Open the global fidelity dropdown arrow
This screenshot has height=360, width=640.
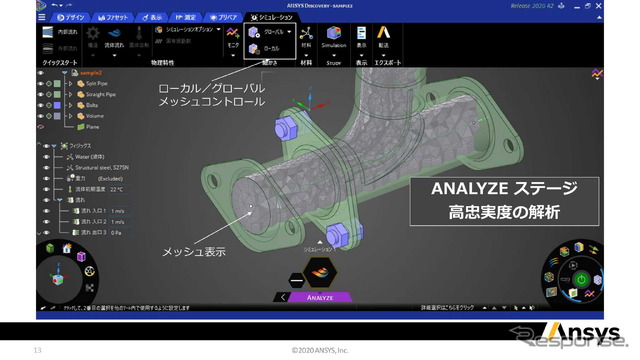(x=289, y=32)
